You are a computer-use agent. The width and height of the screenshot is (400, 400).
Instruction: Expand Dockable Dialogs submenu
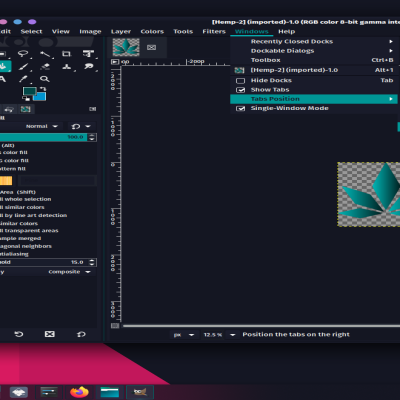[x=314, y=51]
